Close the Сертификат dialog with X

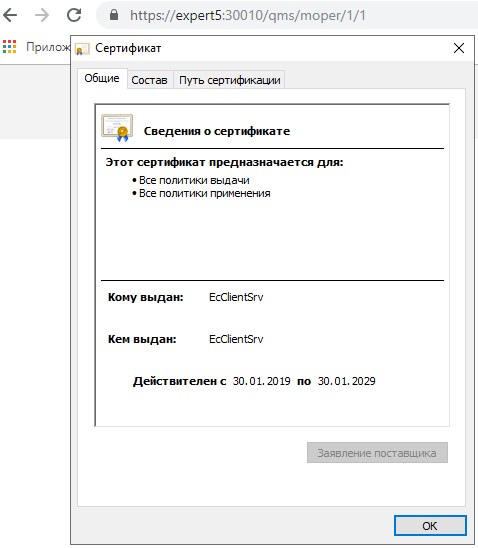pos(459,48)
